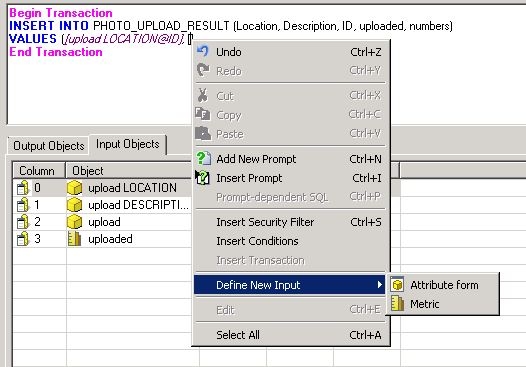
Task: Click the column icon for row 2
Action: click(x=23, y=222)
